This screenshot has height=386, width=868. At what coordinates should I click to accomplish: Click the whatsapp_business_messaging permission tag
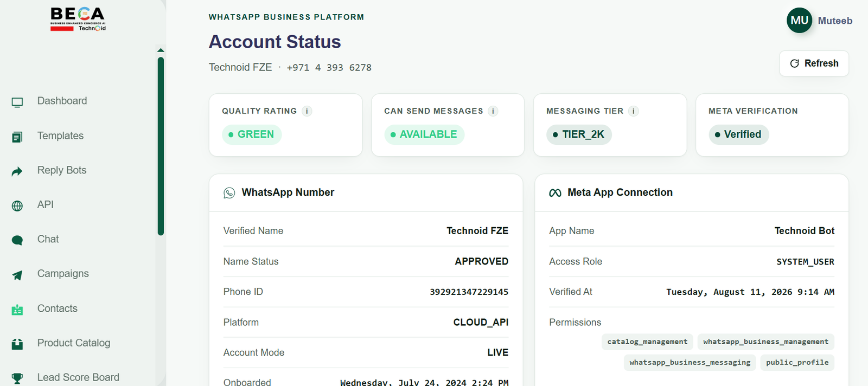click(x=690, y=362)
